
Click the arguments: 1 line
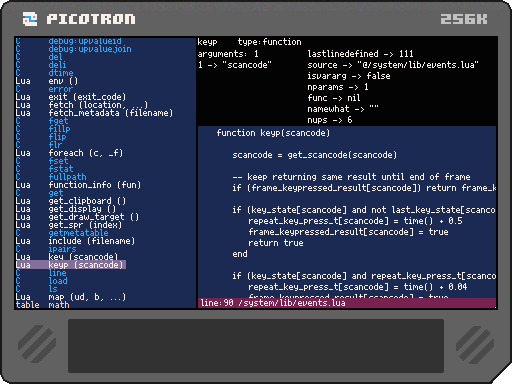[x=228, y=54]
